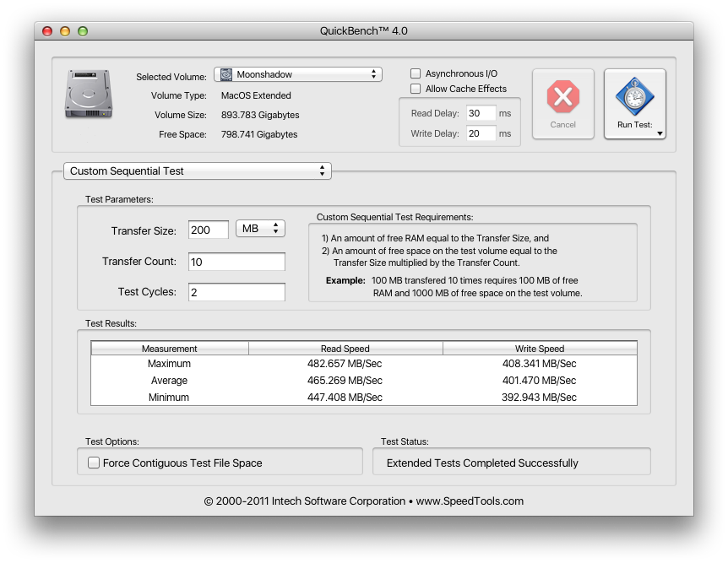Image resolution: width=728 pixels, height=563 pixels.
Task: Toggle Allow Cache Effects checkbox
Action: pyautogui.click(x=416, y=89)
